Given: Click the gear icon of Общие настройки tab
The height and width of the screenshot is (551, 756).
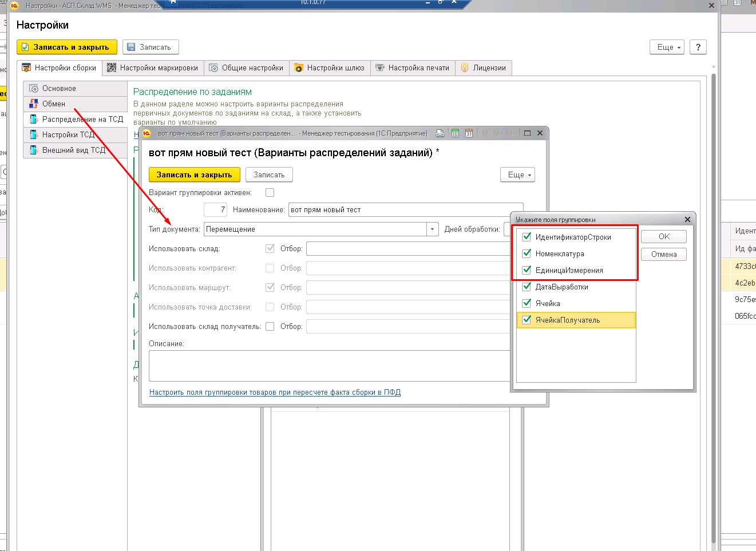Looking at the screenshot, I should point(213,68).
